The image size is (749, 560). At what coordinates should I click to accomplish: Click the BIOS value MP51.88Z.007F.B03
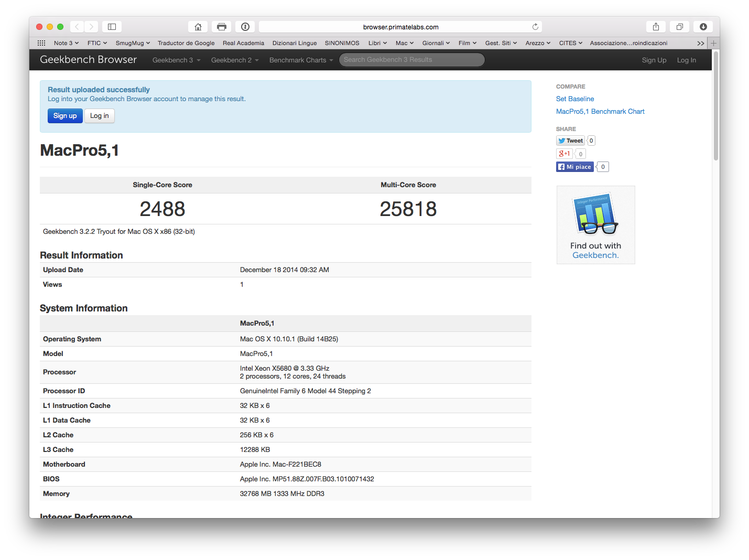307,479
